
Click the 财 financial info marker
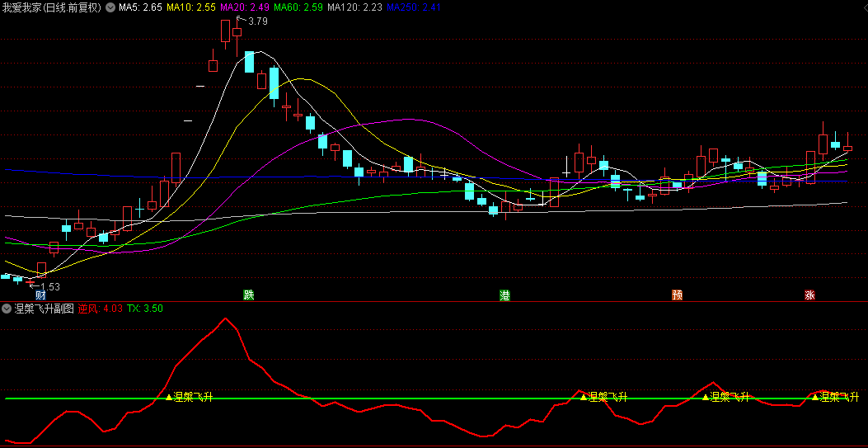pos(40,295)
